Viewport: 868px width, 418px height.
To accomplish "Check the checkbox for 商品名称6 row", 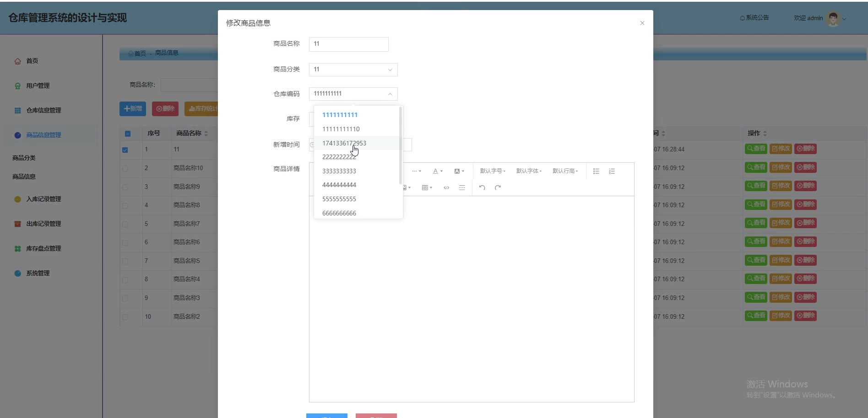I will 125,243.
